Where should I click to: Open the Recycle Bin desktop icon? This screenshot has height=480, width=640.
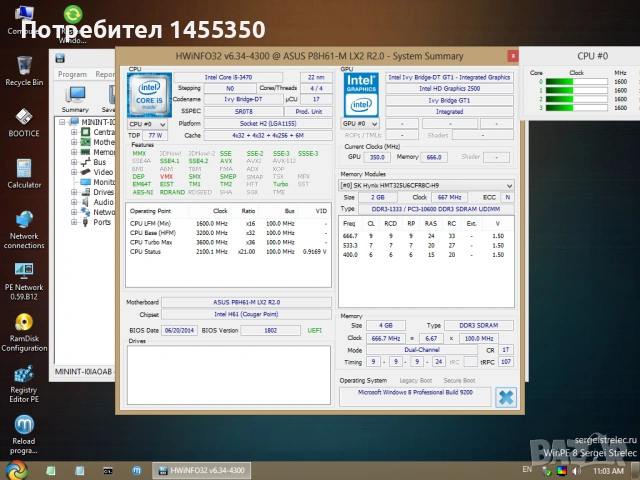24,71
